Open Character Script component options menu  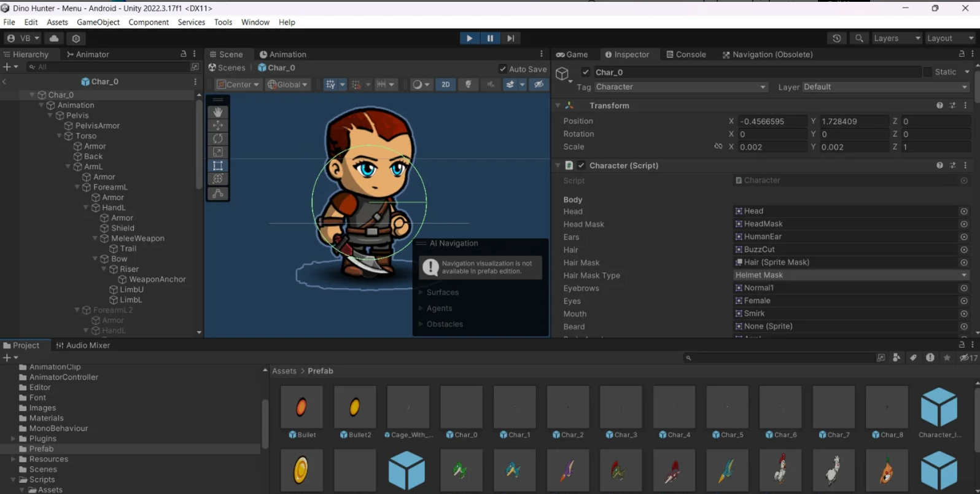965,165
